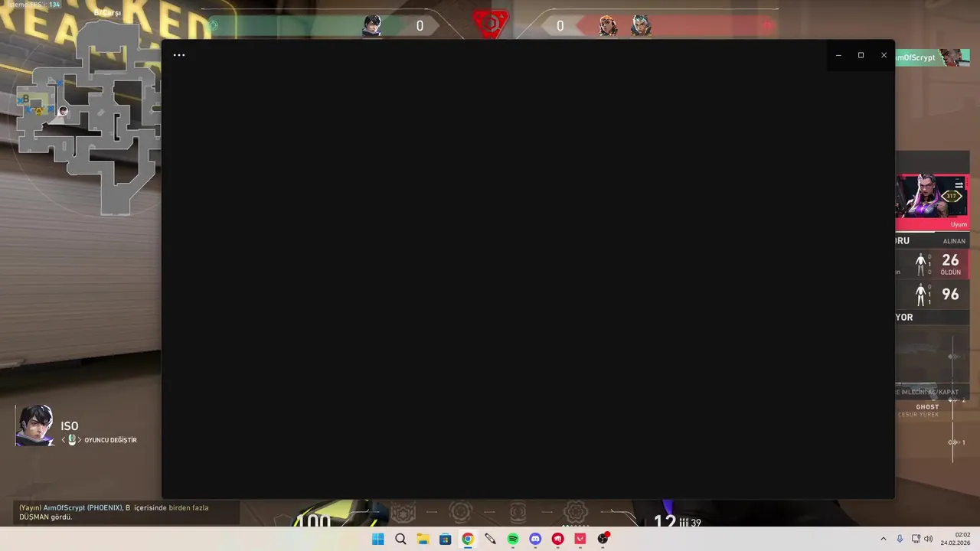Click second enemy agent portrait in score bar

coord(641,25)
